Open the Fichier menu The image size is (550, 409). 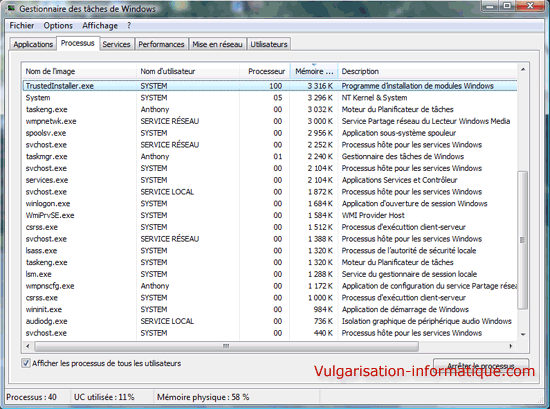tap(22, 26)
